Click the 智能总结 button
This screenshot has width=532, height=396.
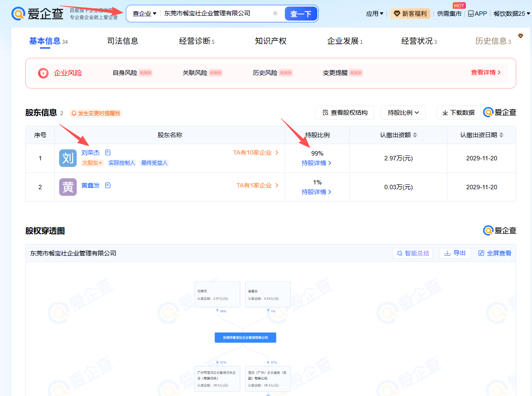coord(413,253)
